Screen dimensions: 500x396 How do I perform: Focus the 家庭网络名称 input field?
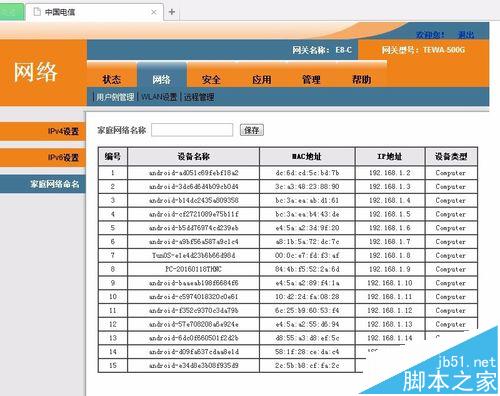192,130
